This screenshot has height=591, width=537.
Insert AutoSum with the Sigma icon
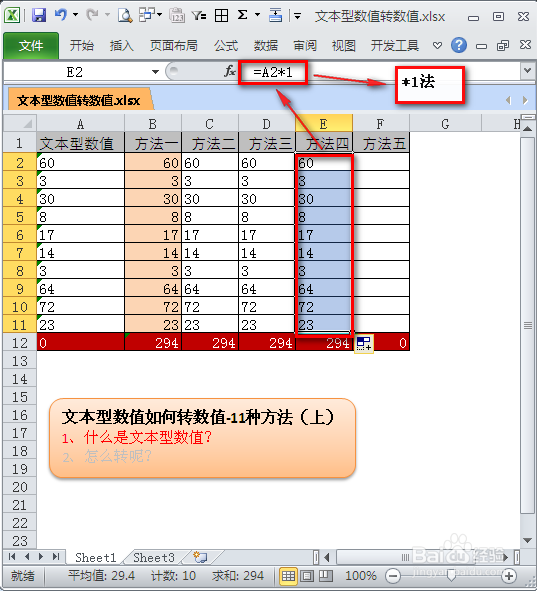coord(243,15)
